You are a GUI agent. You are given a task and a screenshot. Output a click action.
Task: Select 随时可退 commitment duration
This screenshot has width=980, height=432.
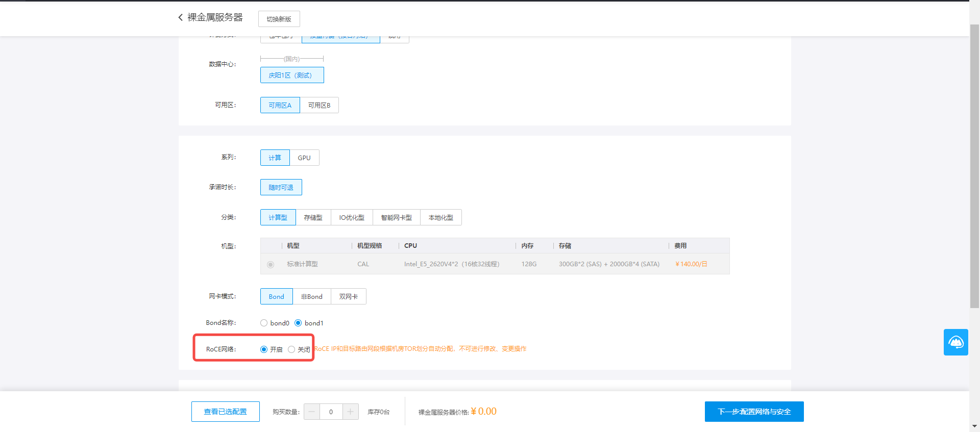(x=281, y=187)
